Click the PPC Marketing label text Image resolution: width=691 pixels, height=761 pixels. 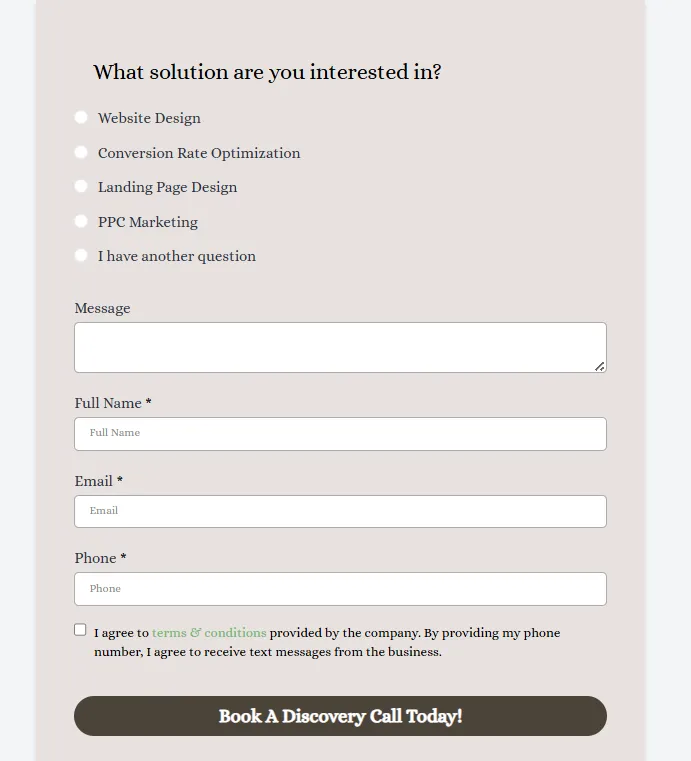point(148,222)
